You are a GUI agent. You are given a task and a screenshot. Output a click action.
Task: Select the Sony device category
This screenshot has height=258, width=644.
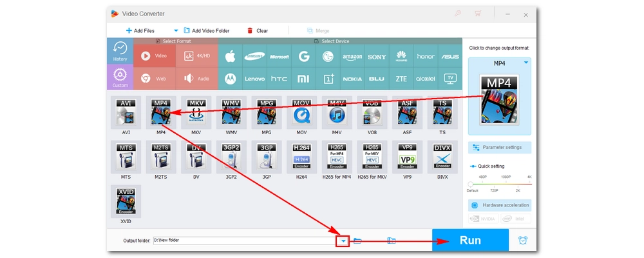click(x=377, y=57)
